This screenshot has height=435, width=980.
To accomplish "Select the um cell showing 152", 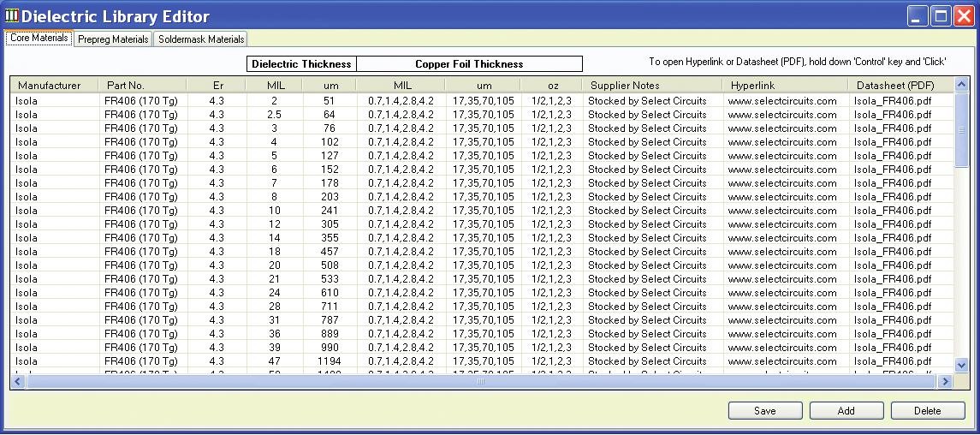I will point(330,170).
